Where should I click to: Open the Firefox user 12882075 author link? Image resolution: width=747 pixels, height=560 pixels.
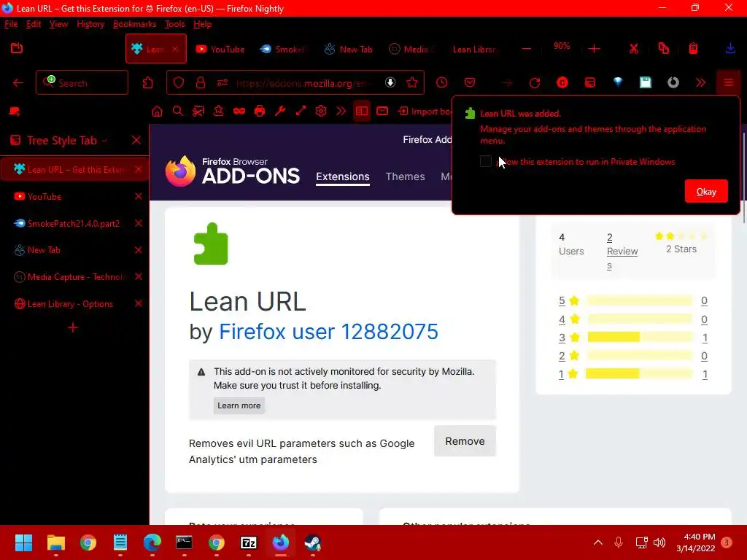pos(328,332)
